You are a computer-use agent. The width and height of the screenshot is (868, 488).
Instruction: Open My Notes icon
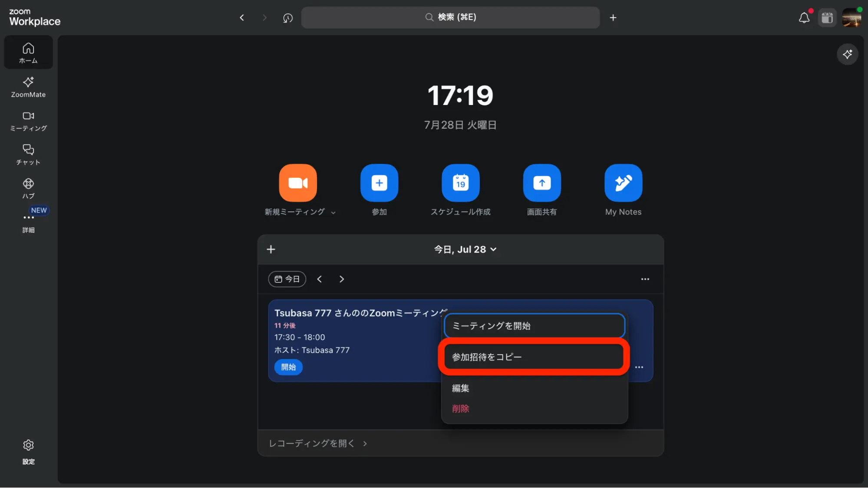(x=623, y=183)
